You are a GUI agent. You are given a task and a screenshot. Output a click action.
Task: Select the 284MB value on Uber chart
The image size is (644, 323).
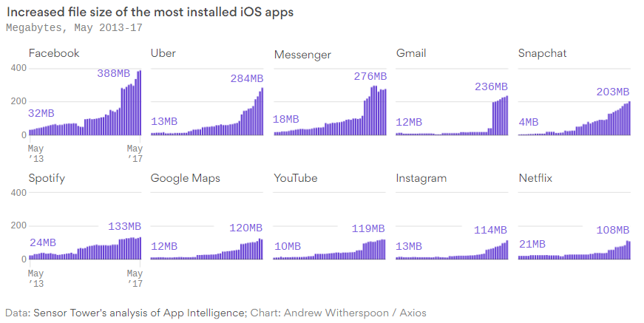(x=247, y=78)
